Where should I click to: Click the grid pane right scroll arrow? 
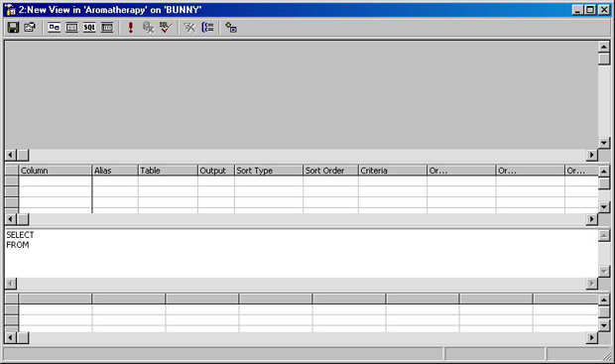click(592, 219)
